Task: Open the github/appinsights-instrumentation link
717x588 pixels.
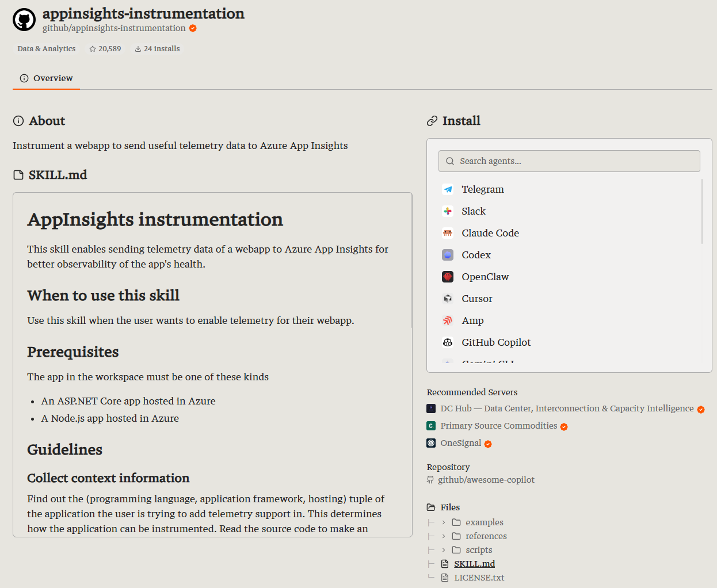Action: coord(114,28)
